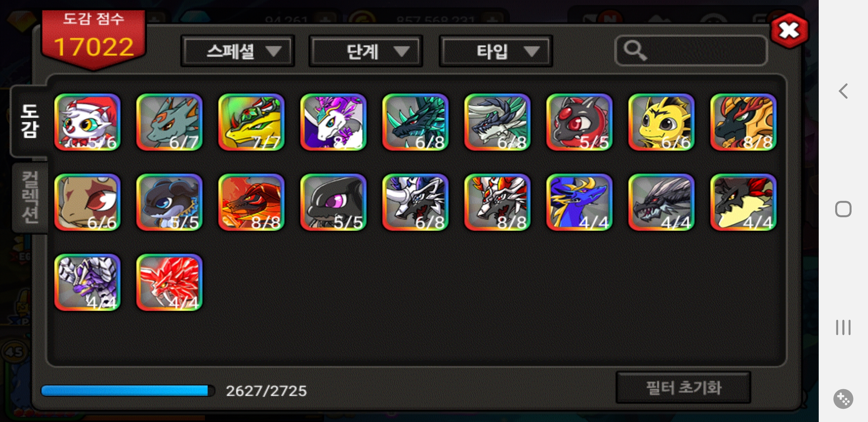
Task: Select the Santa hat white dragon icon
Action: [x=87, y=122]
